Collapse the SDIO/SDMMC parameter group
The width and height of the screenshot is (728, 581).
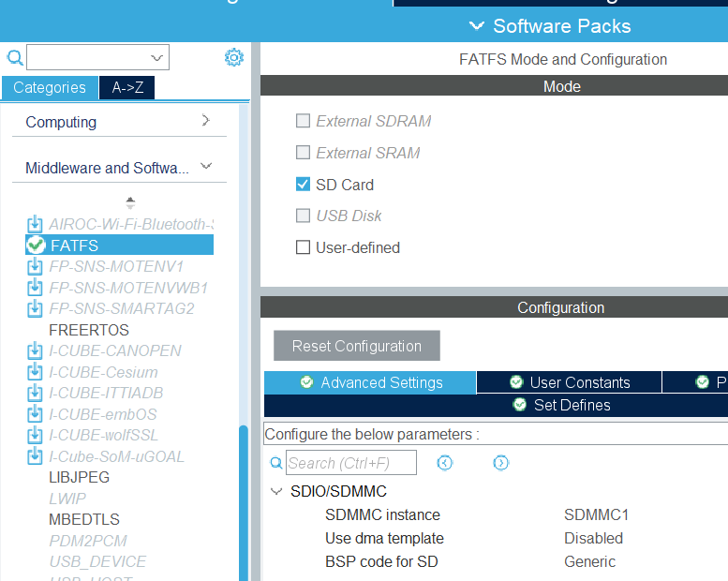276,491
